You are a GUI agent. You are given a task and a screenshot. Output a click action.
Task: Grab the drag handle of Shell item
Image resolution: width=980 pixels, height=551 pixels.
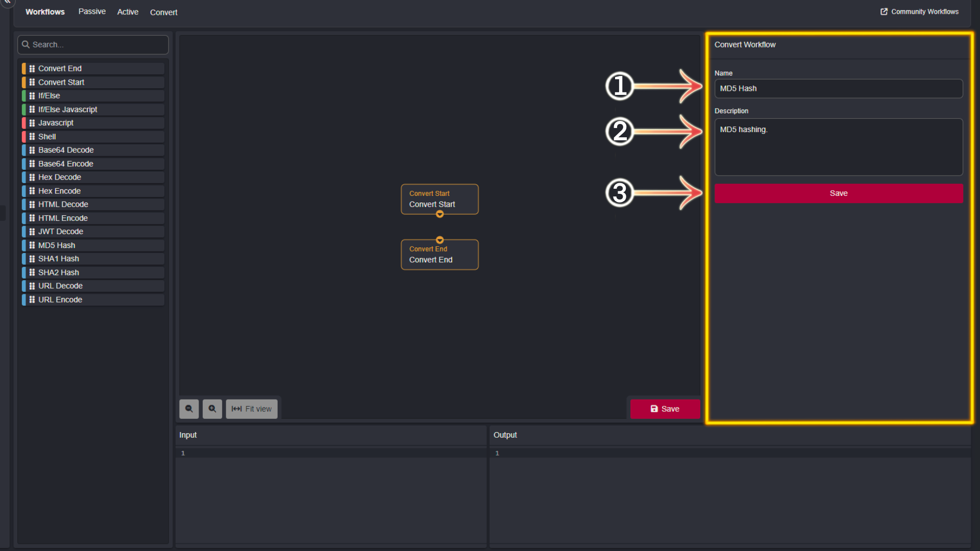(32, 136)
